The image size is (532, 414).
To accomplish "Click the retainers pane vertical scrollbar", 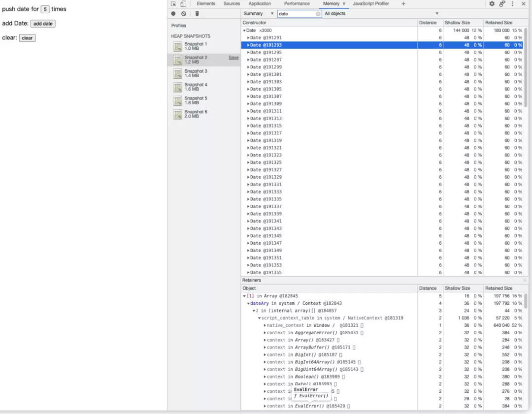I will [x=526, y=301].
